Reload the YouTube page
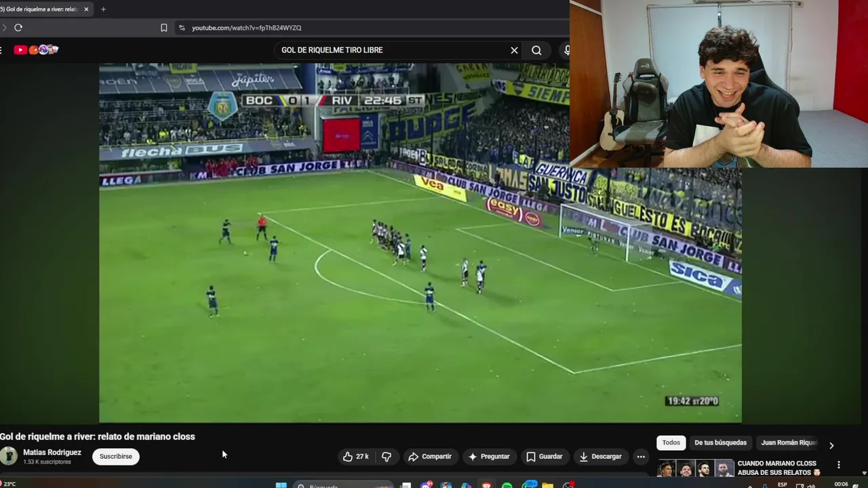 coord(18,28)
